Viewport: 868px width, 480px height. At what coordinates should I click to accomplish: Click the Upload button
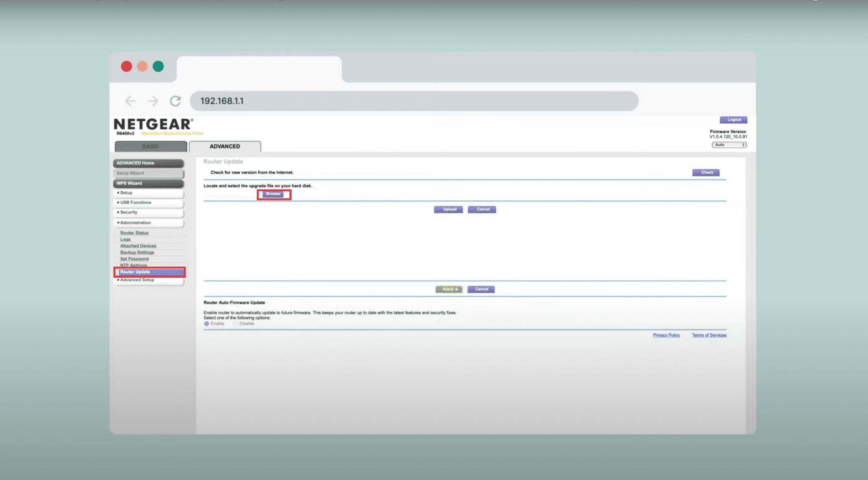(x=448, y=209)
